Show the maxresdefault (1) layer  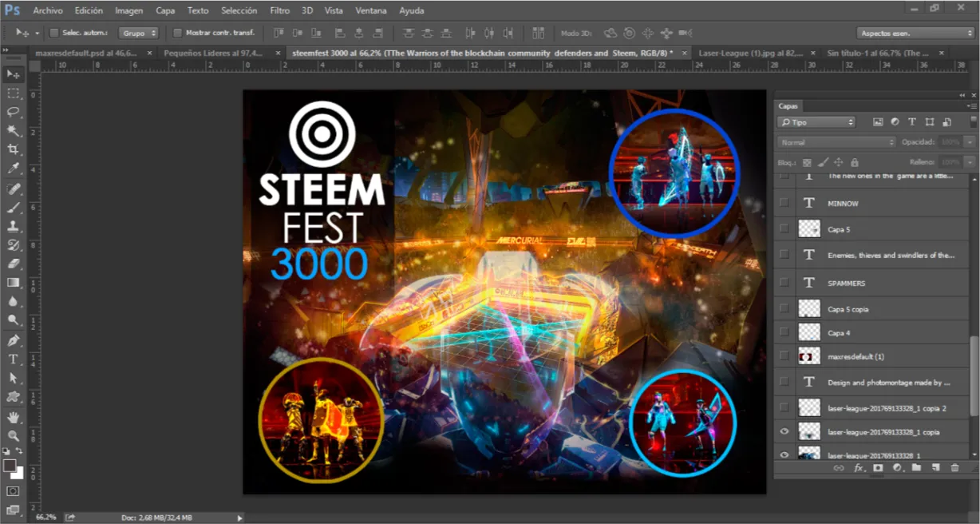[784, 356]
